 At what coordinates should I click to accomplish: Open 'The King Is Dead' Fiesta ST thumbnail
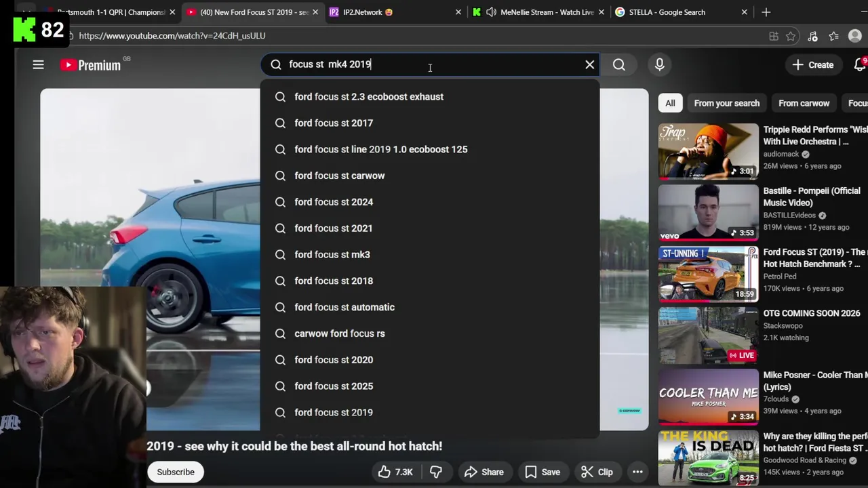pyautogui.click(x=708, y=457)
